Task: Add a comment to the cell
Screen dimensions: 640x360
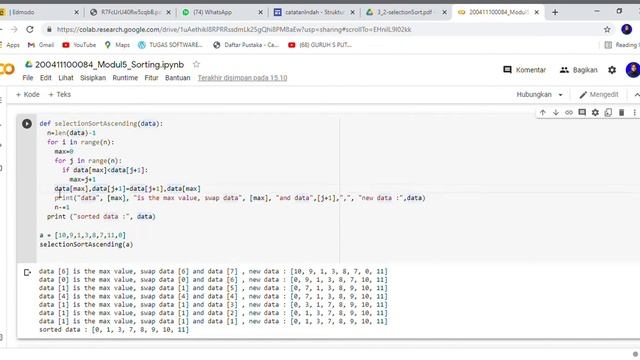Action: point(582,113)
